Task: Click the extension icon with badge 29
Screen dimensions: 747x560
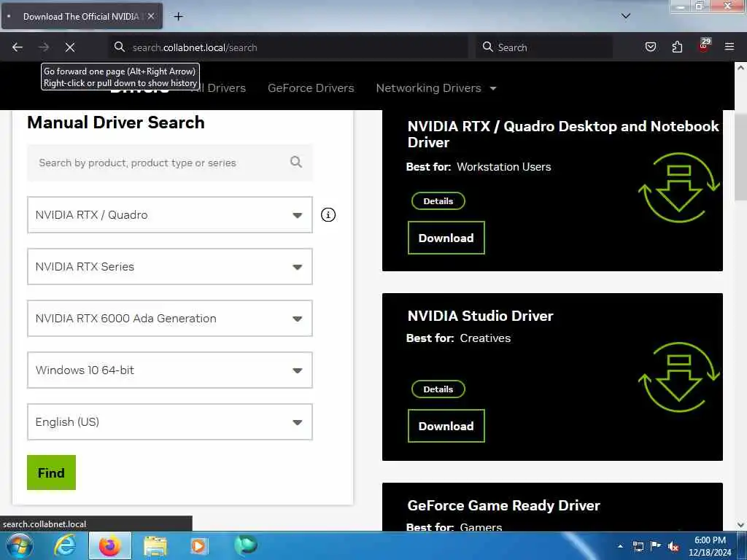Action: tap(704, 46)
